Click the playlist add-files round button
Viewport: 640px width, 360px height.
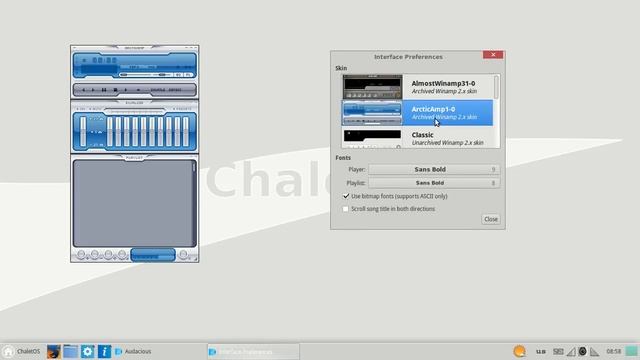[81, 255]
